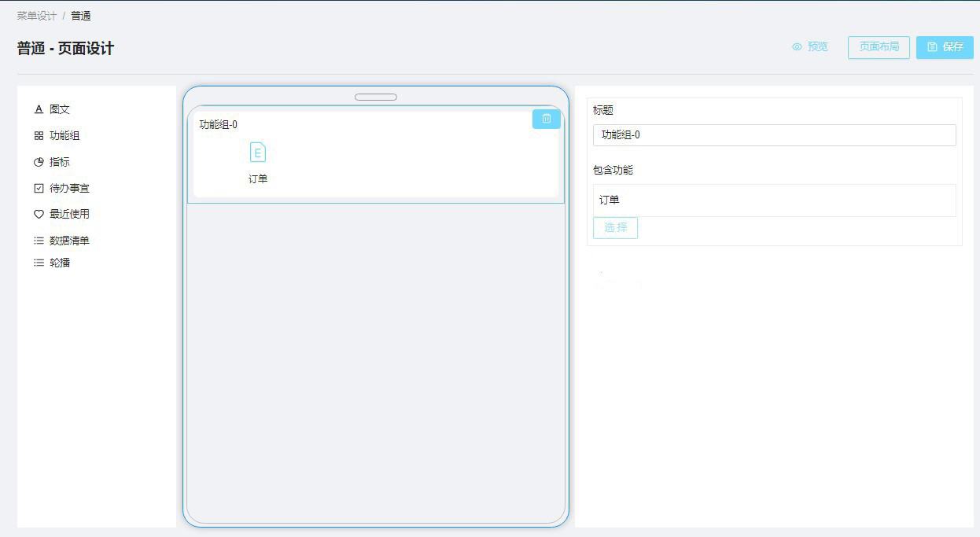
Task: Click the text-image component icon (图文)
Action: click(x=39, y=109)
